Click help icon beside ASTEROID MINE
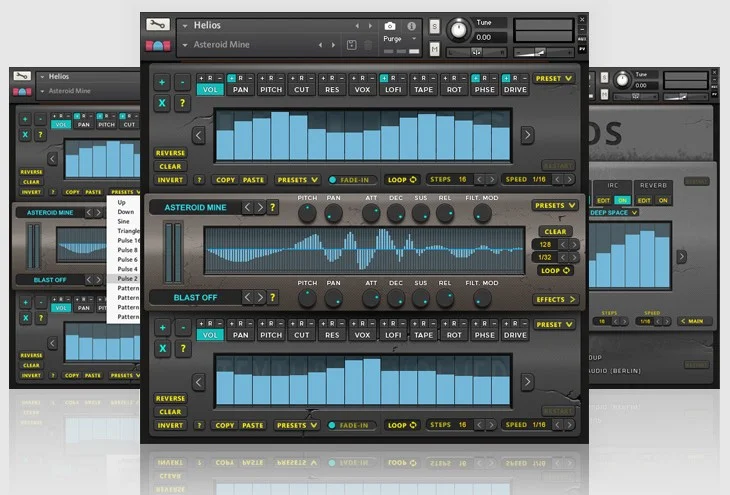Screen dimensions: 730x495 (x=273, y=207)
